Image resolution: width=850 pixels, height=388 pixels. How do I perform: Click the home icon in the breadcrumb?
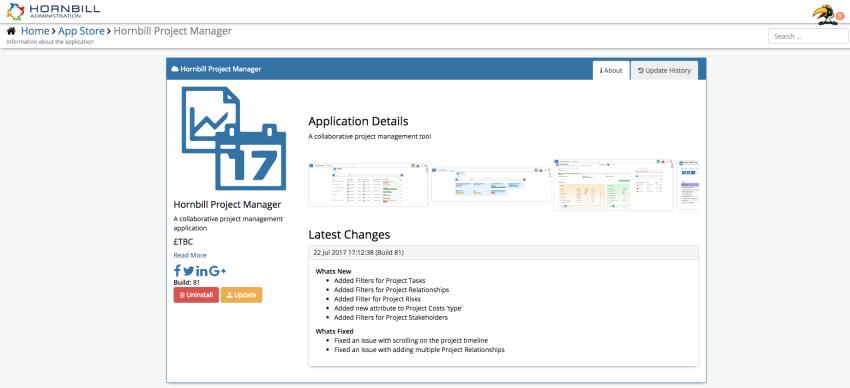(x=11, y=31)
